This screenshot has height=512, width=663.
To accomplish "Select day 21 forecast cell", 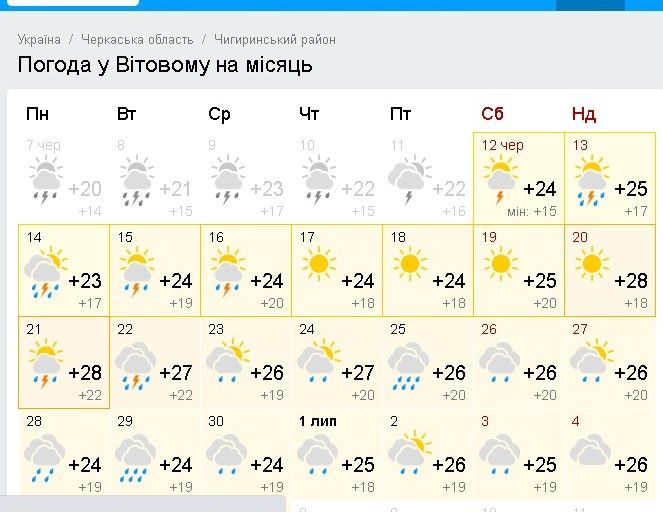I will [62, 361].
